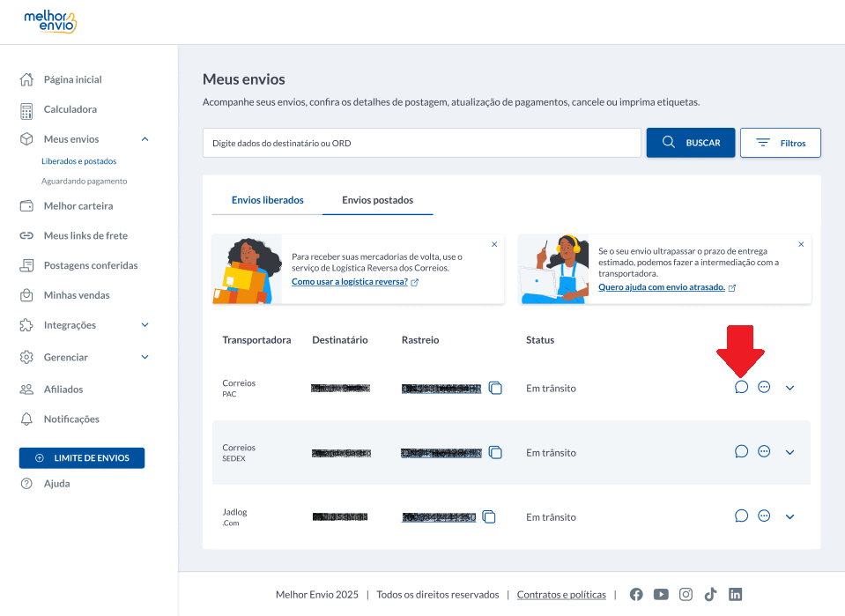Collapse the Meus envios sidebar section
845x616 pixels.
pos(145,139)
